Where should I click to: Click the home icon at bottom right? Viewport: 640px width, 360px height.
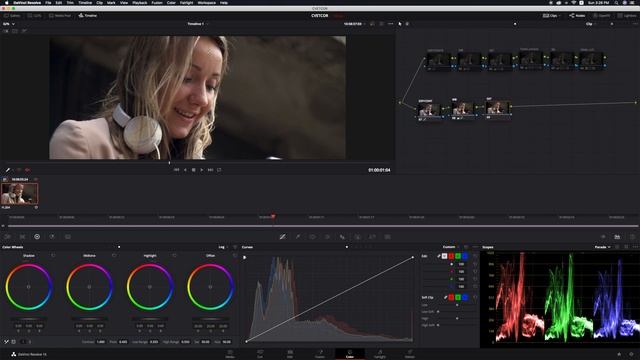coord(619,354)
